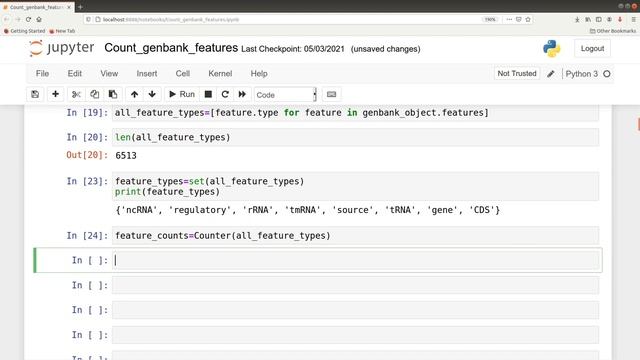Image resolution: width=640 pixels, height=360 pixels.
Task: Cut selected cells with the scissors icon
Action: pyautogui.click(x=76, y=94)
